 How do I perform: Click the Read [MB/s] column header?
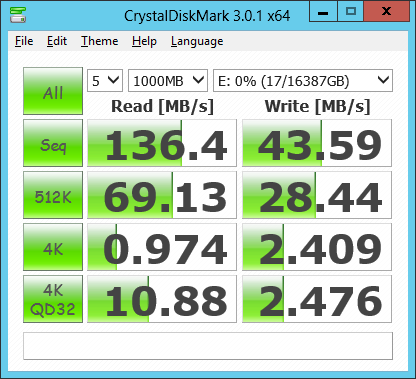click(x=162, y=106)
